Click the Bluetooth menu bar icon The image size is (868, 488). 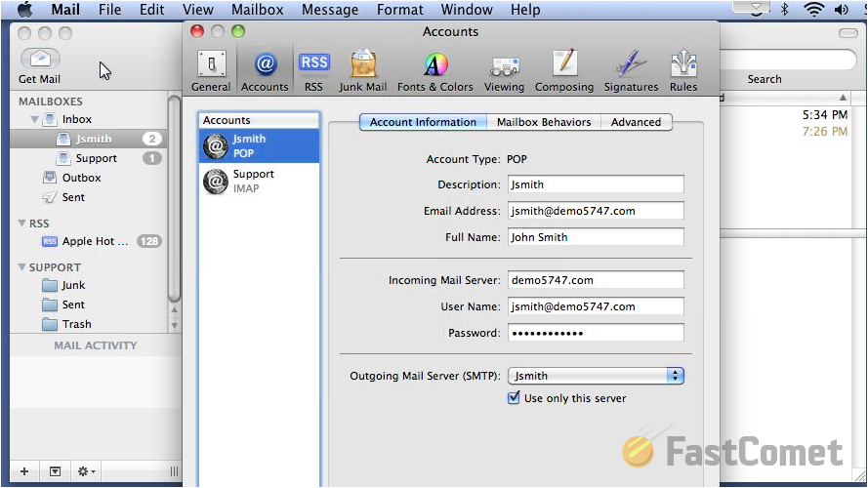784,10
